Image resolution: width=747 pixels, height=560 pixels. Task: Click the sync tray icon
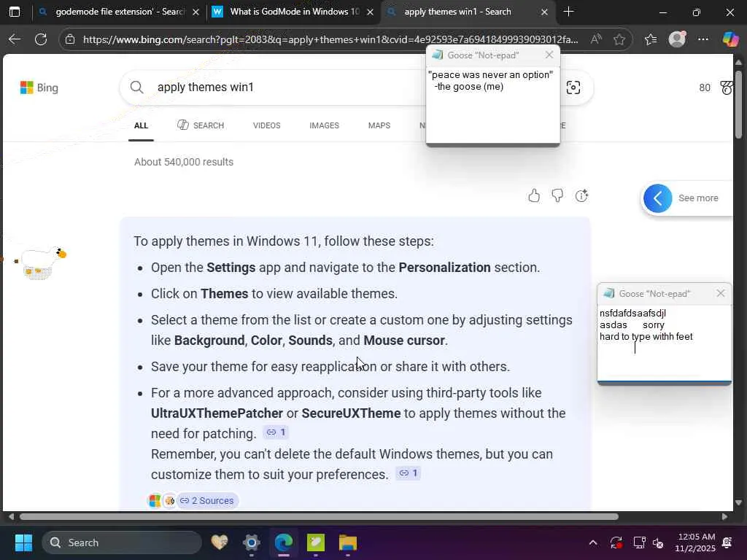tap(616, 542)
